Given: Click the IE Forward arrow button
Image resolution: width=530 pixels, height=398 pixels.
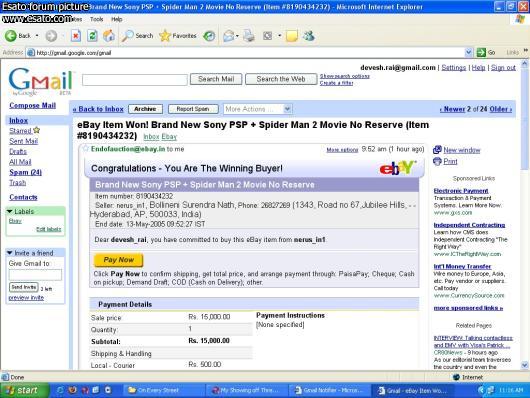Looking at the screenshot, I should click(51, 36).
